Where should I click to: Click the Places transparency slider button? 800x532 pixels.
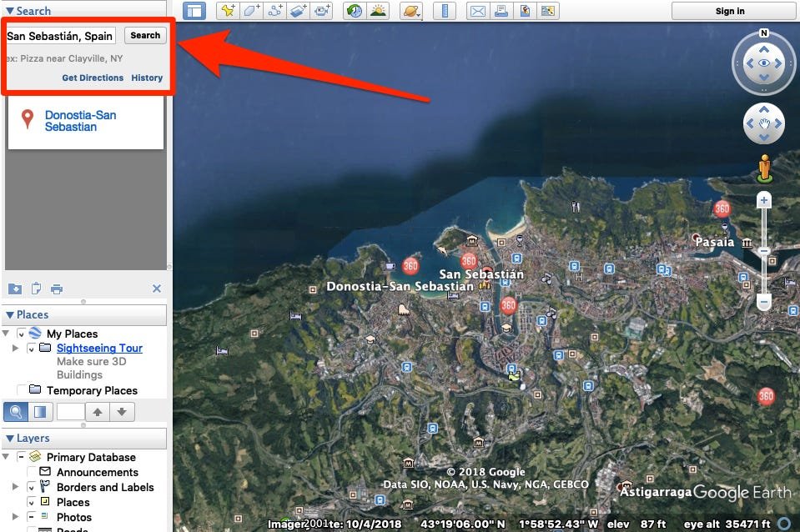(40, 412)
